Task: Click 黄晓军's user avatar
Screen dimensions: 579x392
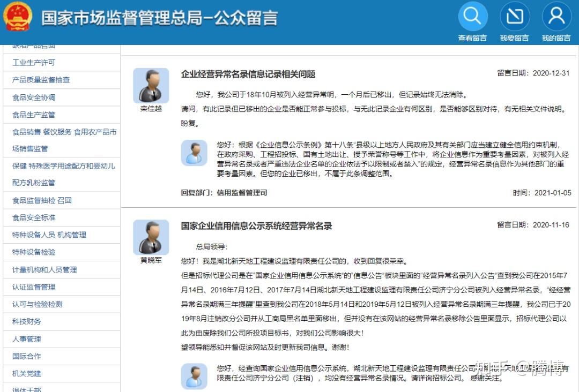Action: coord(151,237)
